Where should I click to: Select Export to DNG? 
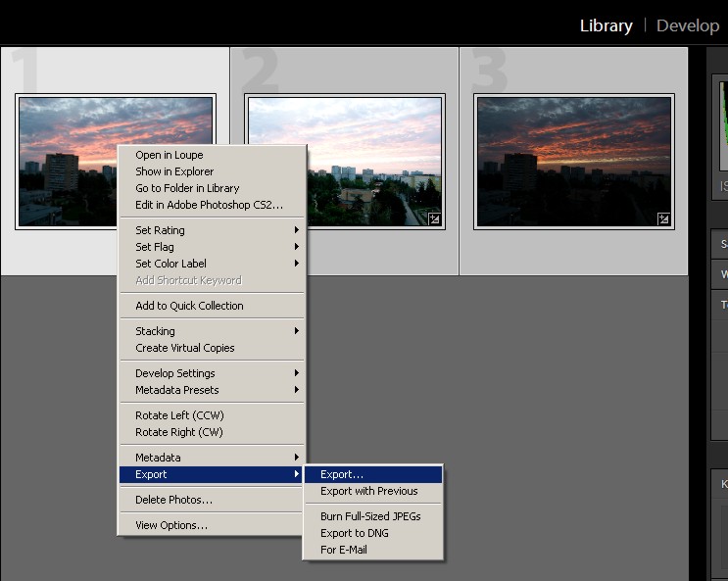tap(354, 533)
